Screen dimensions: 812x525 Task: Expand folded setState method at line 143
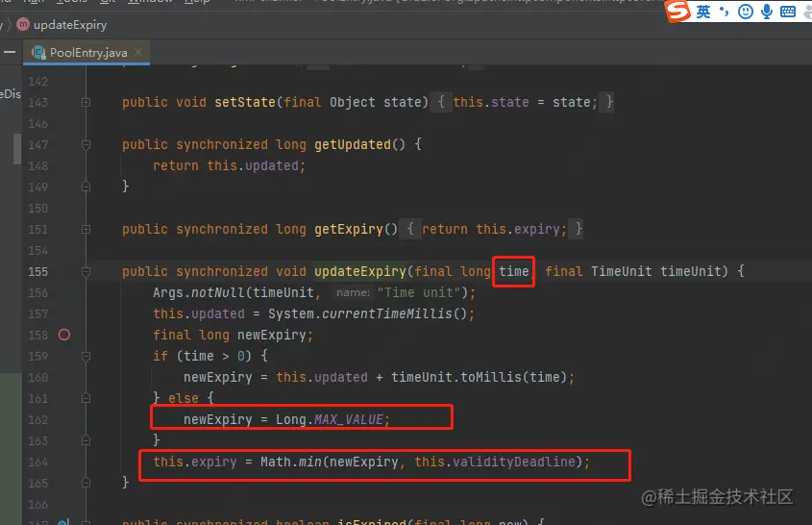click(86, 103)
